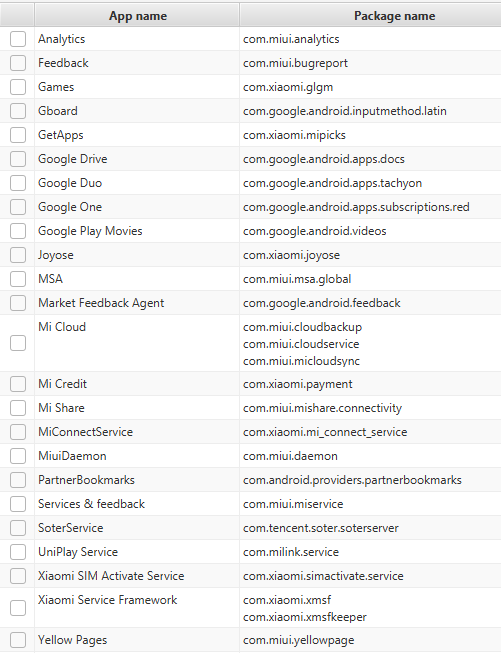Select the Google One checkbox
The height and width of the screenshot is (653, 501).
[18, 207]
